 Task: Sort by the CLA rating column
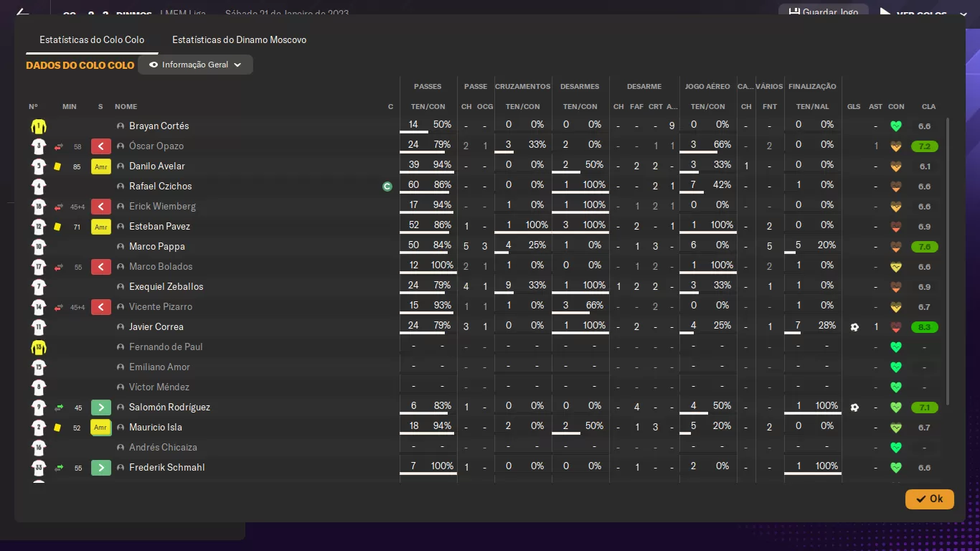coord(928,107)
